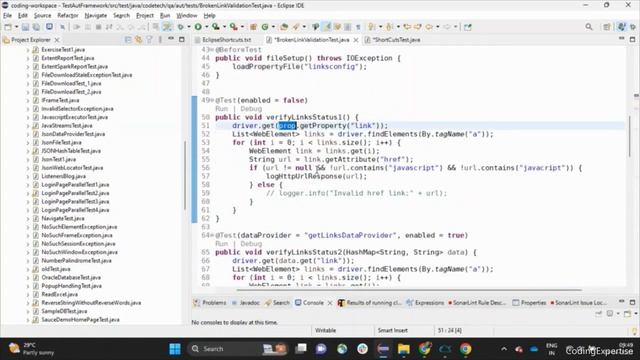
Task: Open the Debug button dropdown arrow
Action: click(189, 27)
